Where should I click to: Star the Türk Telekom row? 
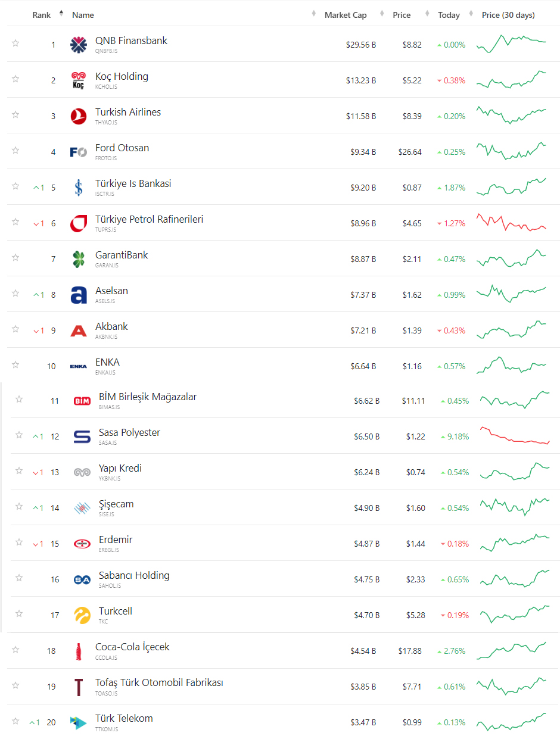click(x=15, y=721)
